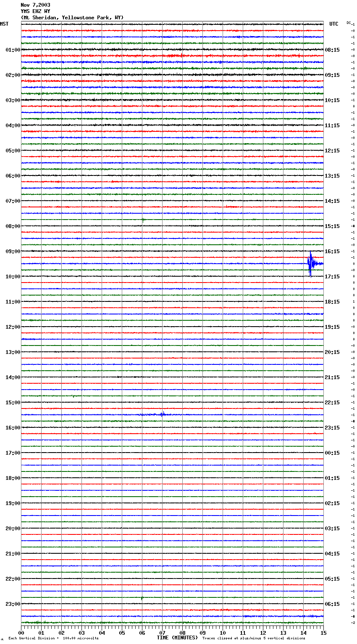
Task: Select the 22:00 MST time label
Action: point(13,579)
